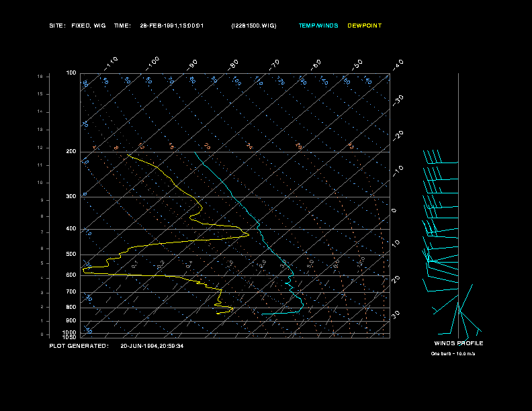The image size is (532, 411).
Task: Click the 12 km height axis label
Action: pos(40,148)
